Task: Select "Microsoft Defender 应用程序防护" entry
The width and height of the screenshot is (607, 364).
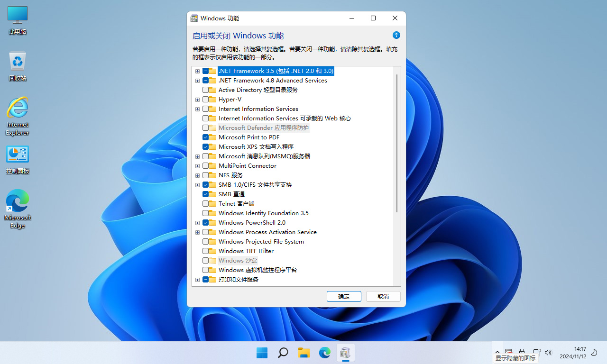Action: click(x=263, y=128)
